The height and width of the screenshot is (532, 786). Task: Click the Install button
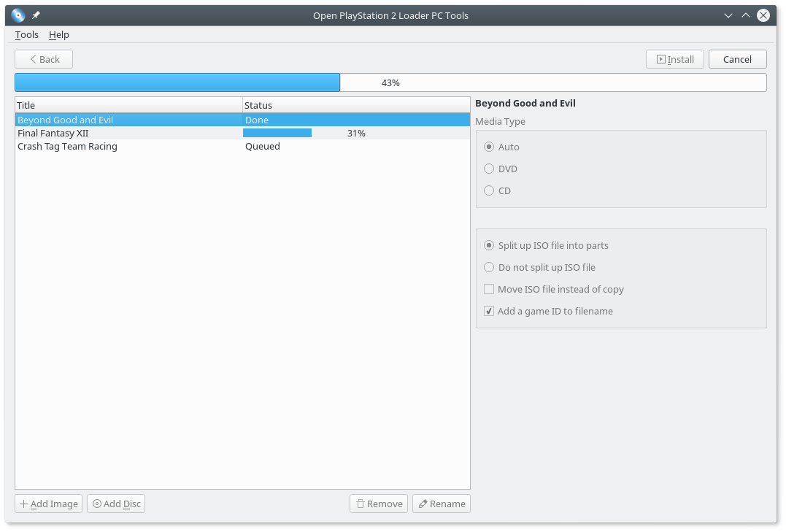click(x=675, y=59)
